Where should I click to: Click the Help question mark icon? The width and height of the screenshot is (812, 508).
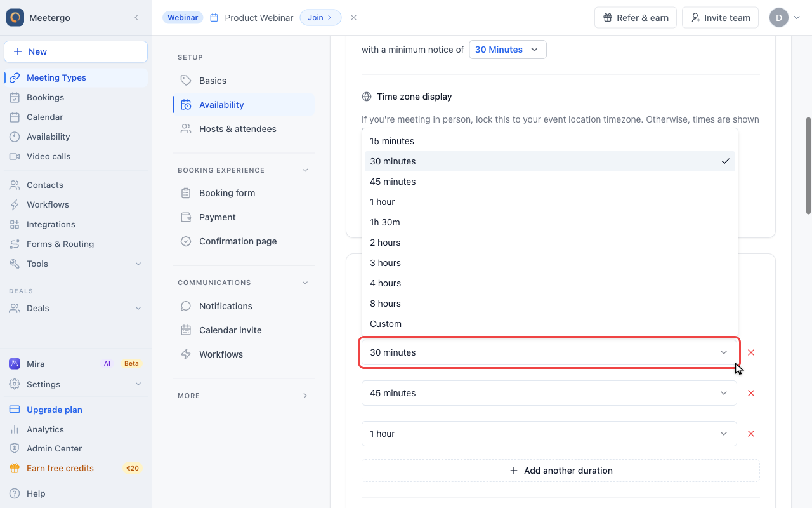[15, 493]
